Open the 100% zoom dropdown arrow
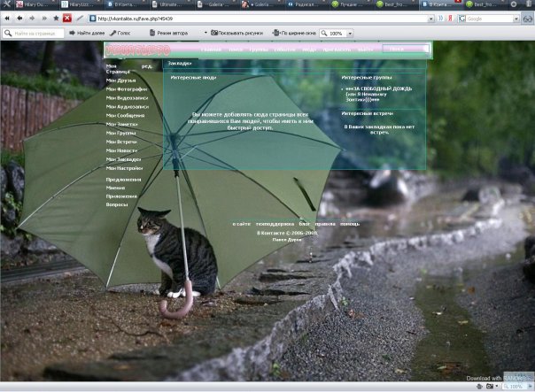This screenshot has width=535, height=392. pos(350,34)
